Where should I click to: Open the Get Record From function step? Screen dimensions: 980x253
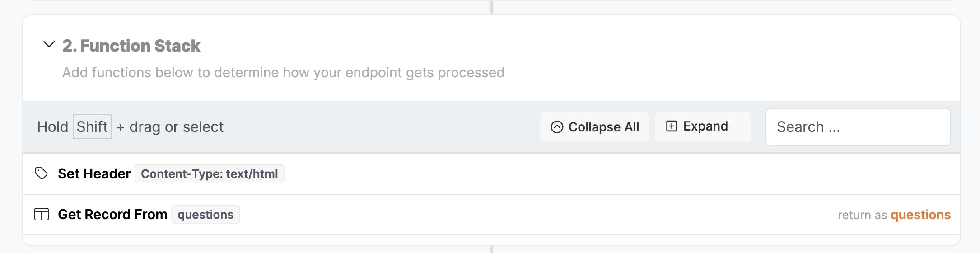point(112,215)
